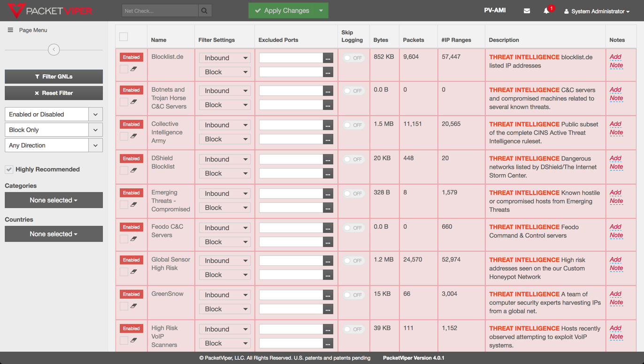
Task: Check the Blocklist.de row checkbox
Action: click(124, 69)
